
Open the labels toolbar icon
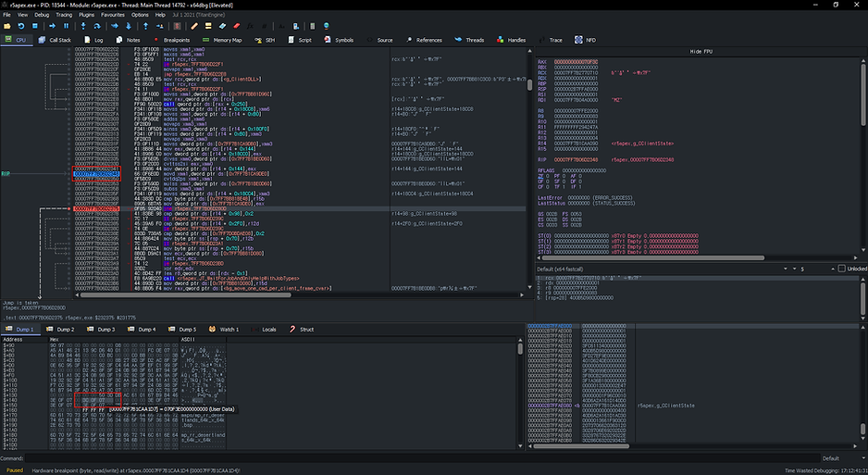pos(222,26)
